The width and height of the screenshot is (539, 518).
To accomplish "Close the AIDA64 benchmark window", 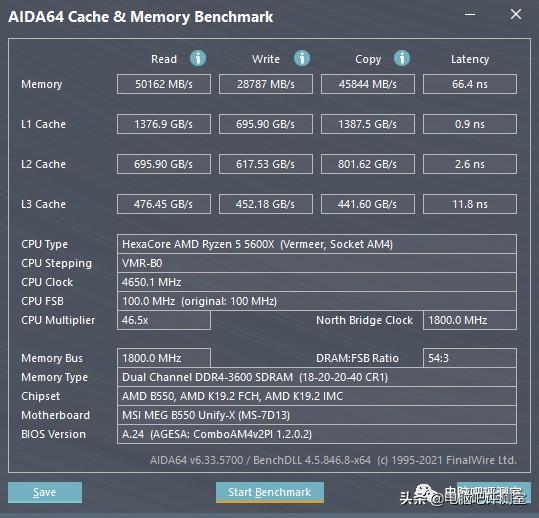I will tap(516, 14).
